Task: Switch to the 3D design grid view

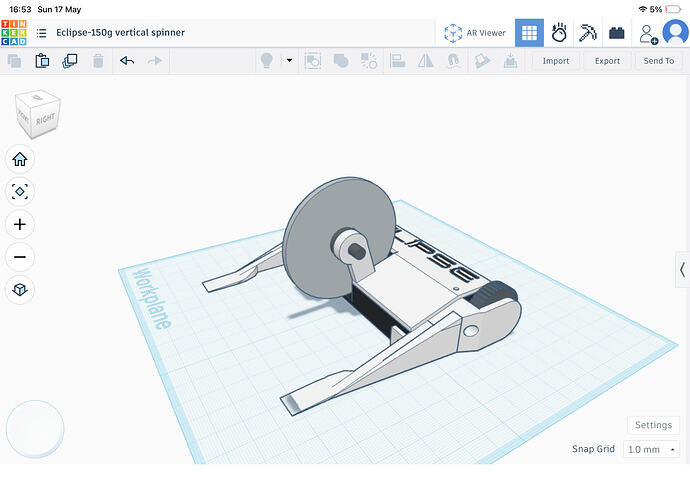Action: pyautogui.click(x=529, y=33)
